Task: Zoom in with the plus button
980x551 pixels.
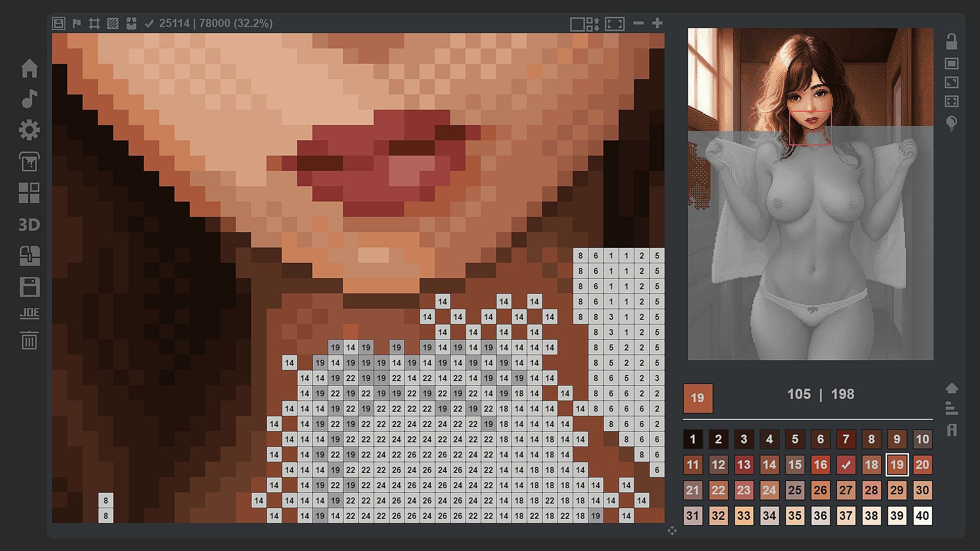Action: click(657, 23)
